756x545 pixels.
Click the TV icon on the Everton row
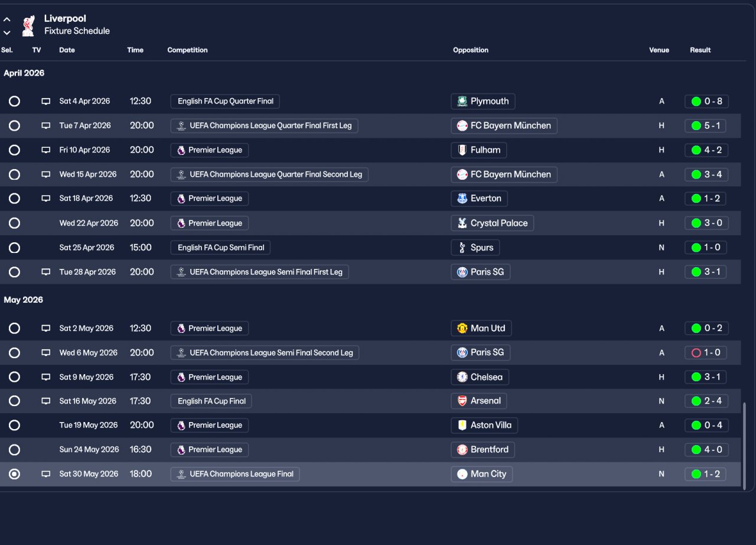(x=45, y=199)
